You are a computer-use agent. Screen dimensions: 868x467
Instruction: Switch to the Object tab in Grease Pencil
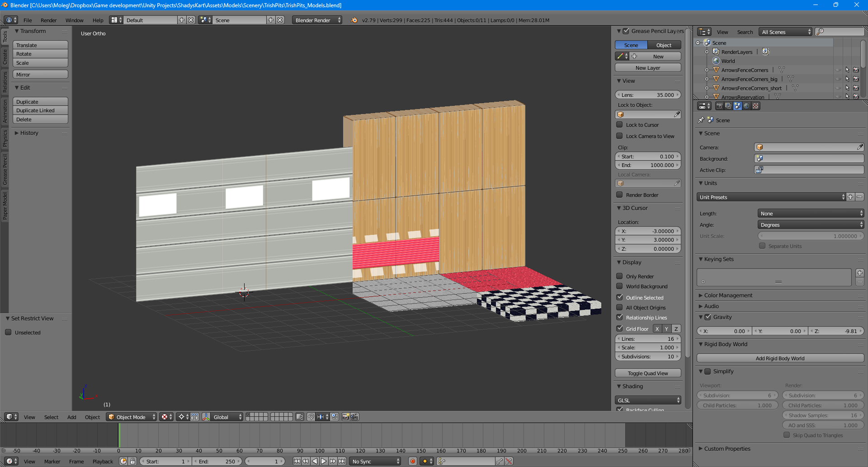tap(664, 45)
